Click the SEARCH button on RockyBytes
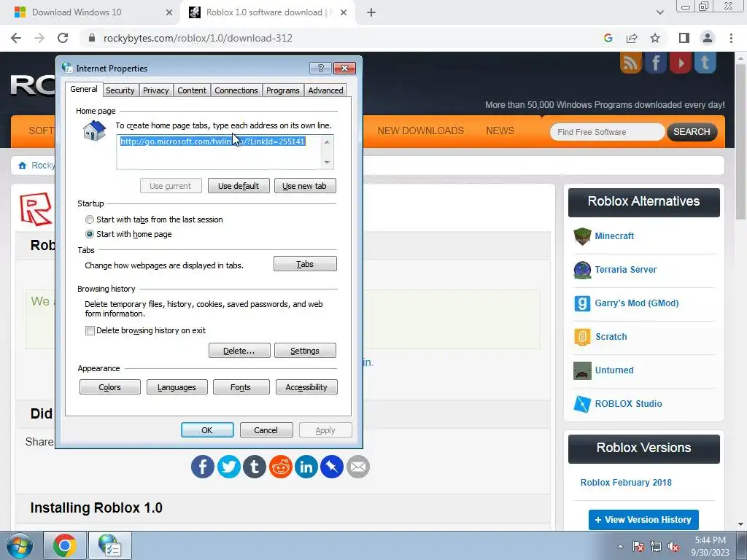747x560 pixels. pyautogui.click(x=692, y=132)
